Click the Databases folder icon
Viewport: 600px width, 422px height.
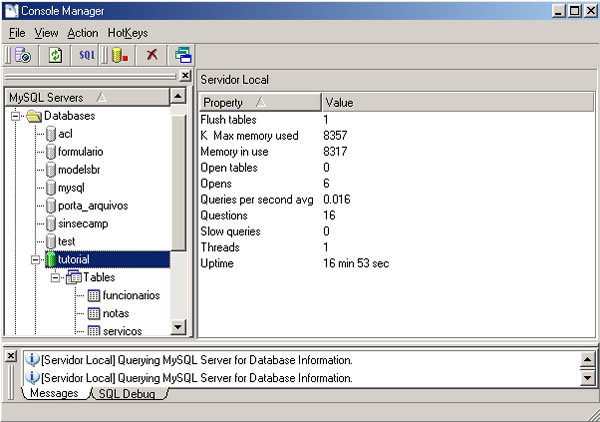click(x=34, y=116)
